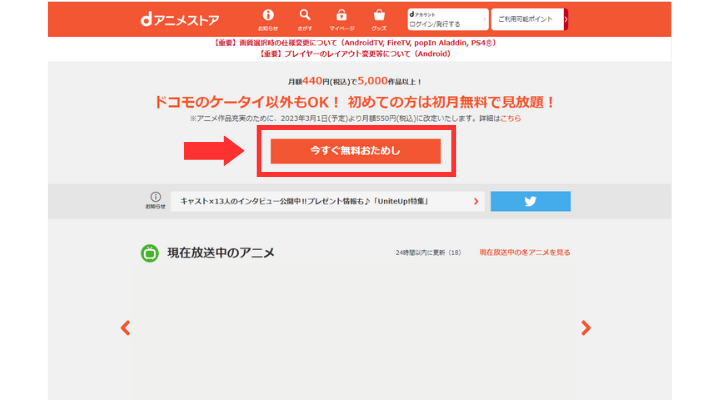Click 現在放送中の冬アニメを見る link

[x=524, y=253]
